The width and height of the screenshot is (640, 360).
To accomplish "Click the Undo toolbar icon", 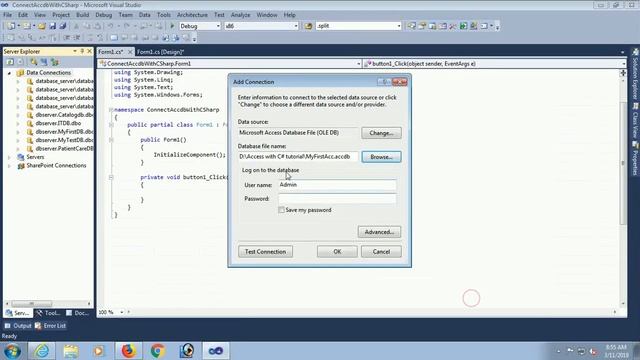I will click(110, 26).
